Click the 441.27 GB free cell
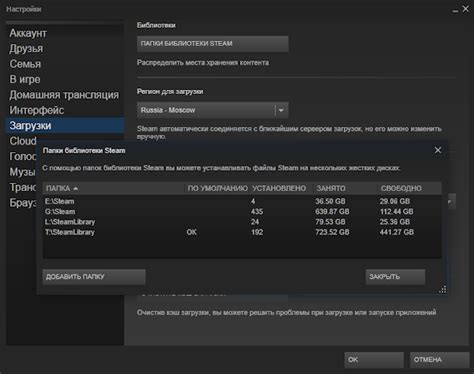This screenshot has height=374, width=474. (397, 232)
